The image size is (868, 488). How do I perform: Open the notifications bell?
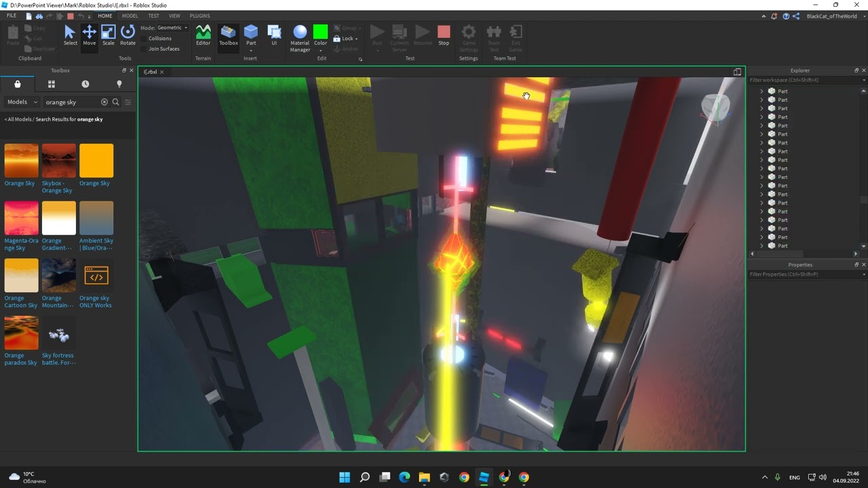[774, 16]
